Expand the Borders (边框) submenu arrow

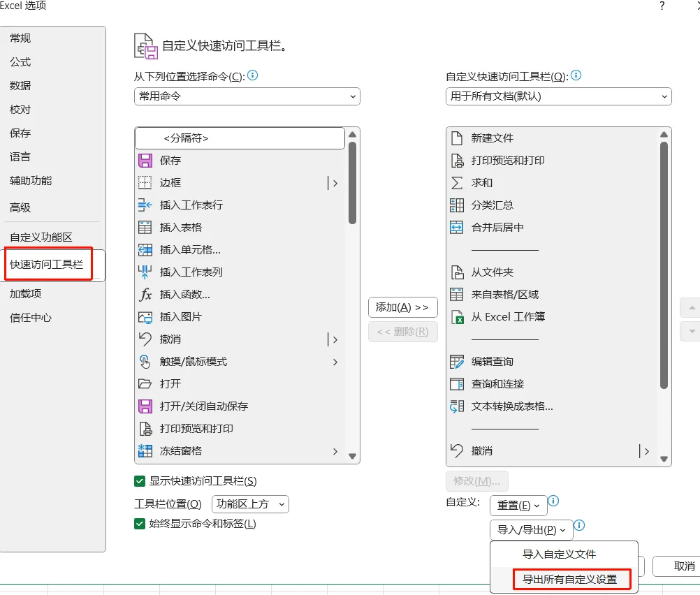[335, 183]
